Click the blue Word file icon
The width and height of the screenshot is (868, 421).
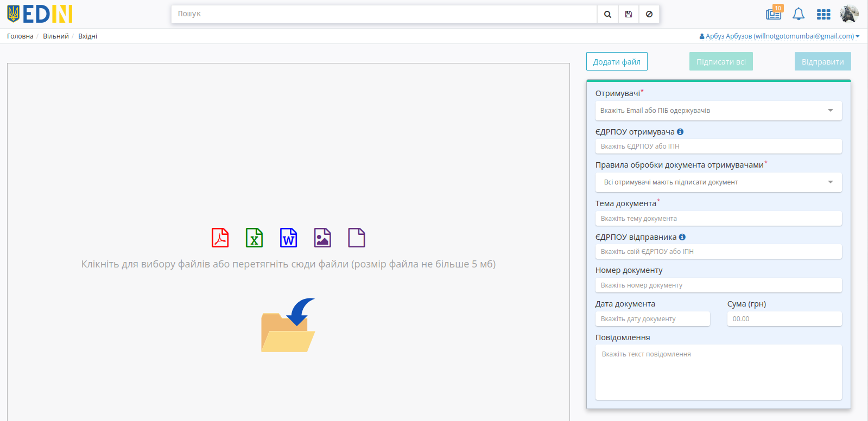288,238
